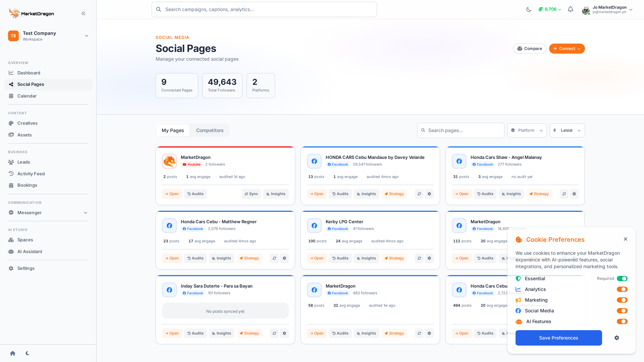Screen dimensions: 644x362
Task: Click sync icon on Honda Cars Cebu Matthew Regner card
Action: 274,258
